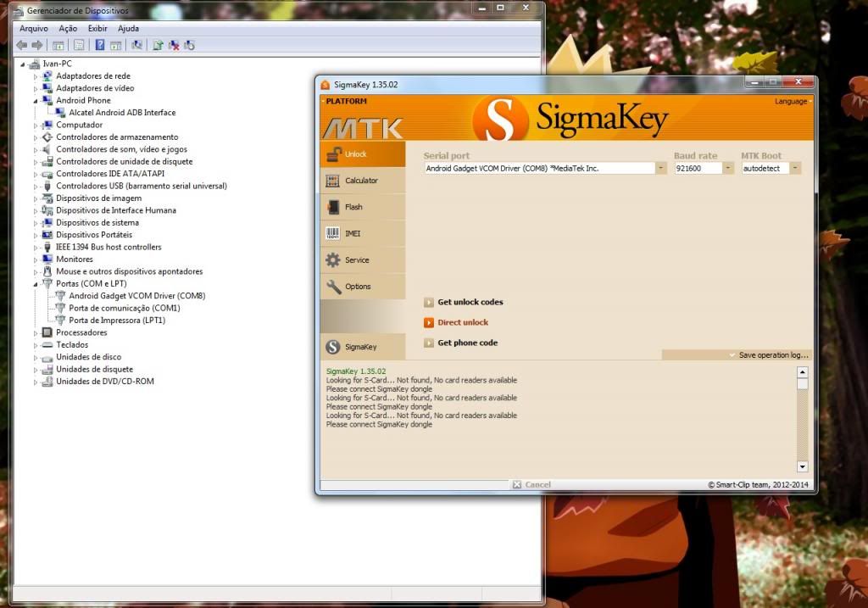Click the drive icon beside Unidades de DVD/CD-ROM
The height and width of the screenshot is (608, 868).
click(47, 381)
